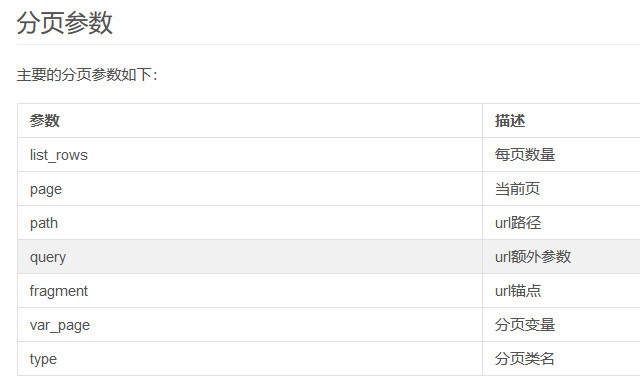
Task: Click the list_rows parameter cell
Action: (250, 155)
